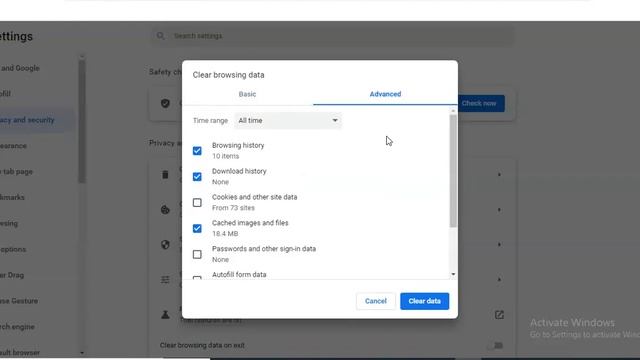Open the external link icon
Image resolution: width=640 pixels, height=360 pixels.
499,315
